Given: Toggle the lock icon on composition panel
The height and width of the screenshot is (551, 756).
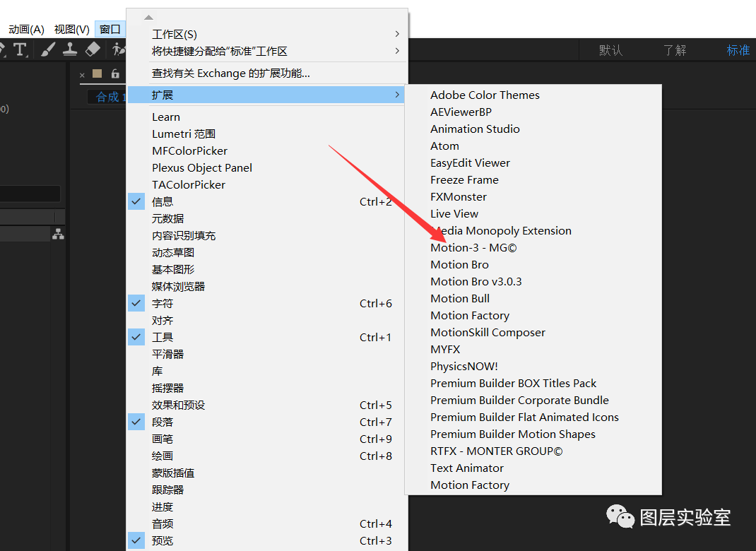Looking at the screenshot, I should 114,73.
